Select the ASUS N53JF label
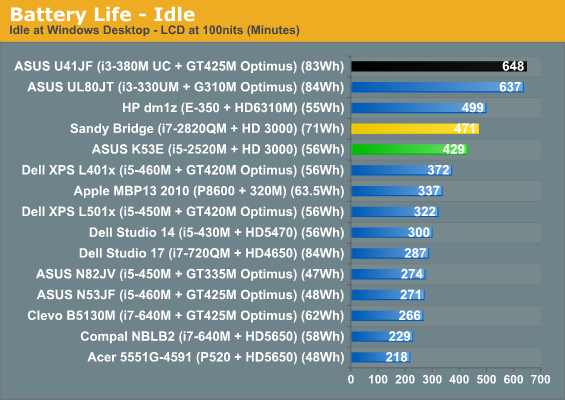 [191, 295]
